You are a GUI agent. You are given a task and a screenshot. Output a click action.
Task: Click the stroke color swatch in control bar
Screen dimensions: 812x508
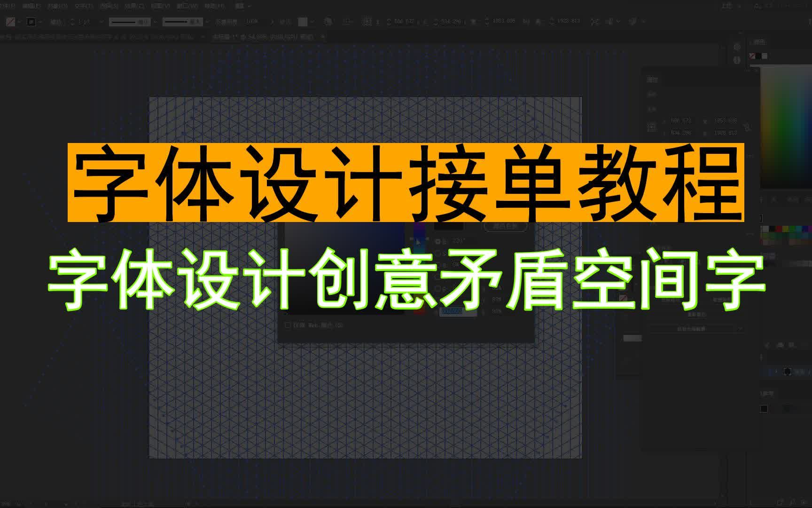click(31, 22)
